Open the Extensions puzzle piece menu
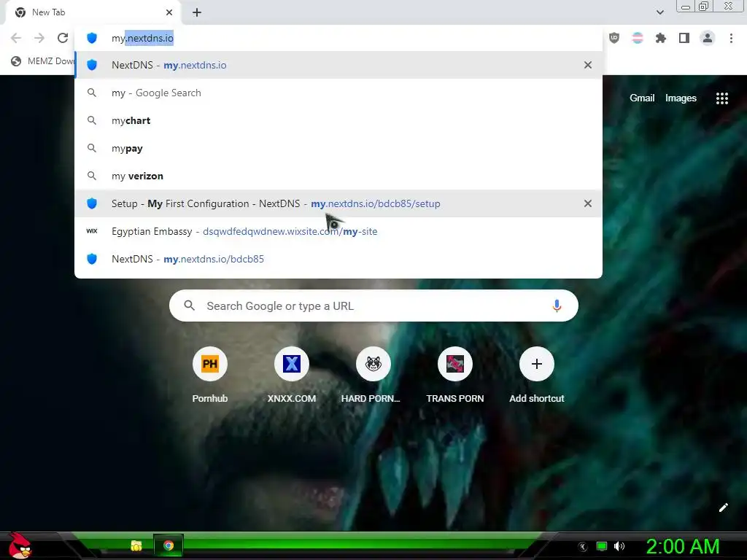This screenshot has height=560, width=747. click(661, 38)
